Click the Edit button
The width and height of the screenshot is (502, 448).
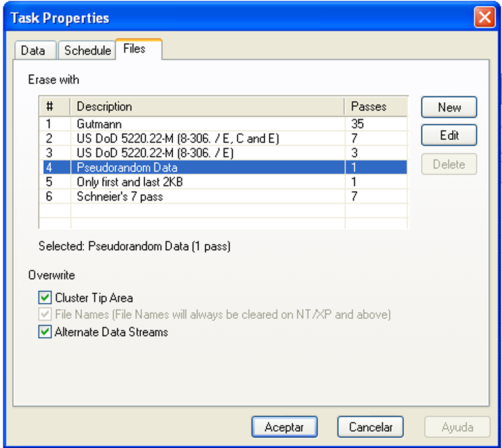449,135
